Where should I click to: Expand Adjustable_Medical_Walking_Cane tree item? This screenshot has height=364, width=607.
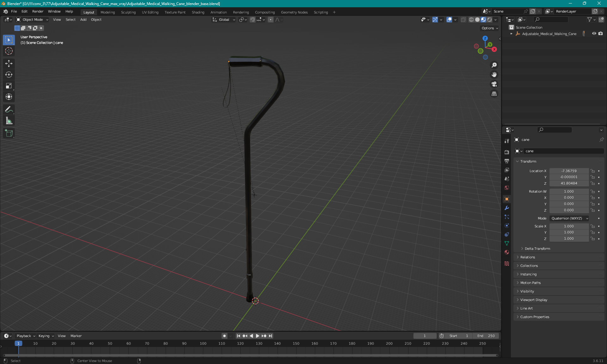511,33
